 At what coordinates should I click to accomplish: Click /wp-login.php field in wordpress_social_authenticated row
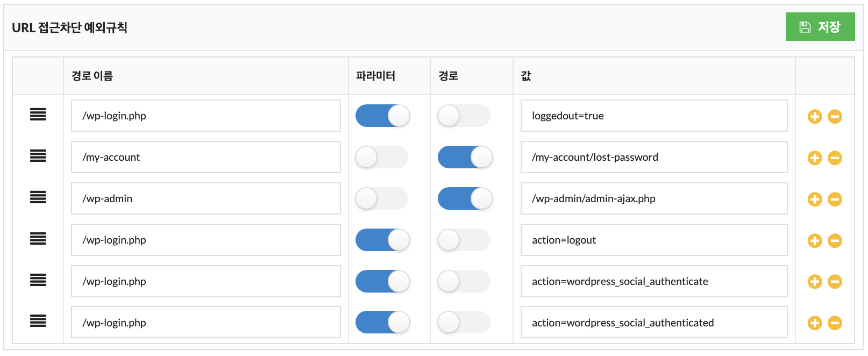(206, 322)
